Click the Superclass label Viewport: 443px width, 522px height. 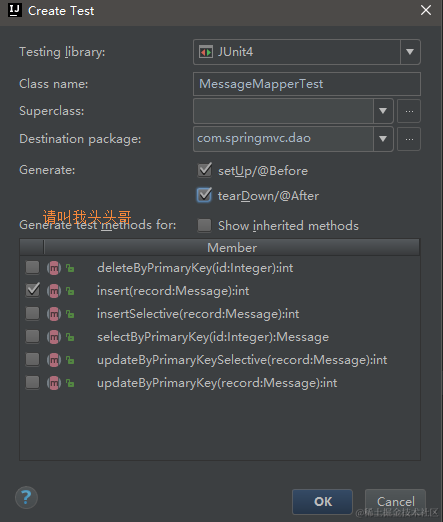pyautogui.click(x=52, y=111)
